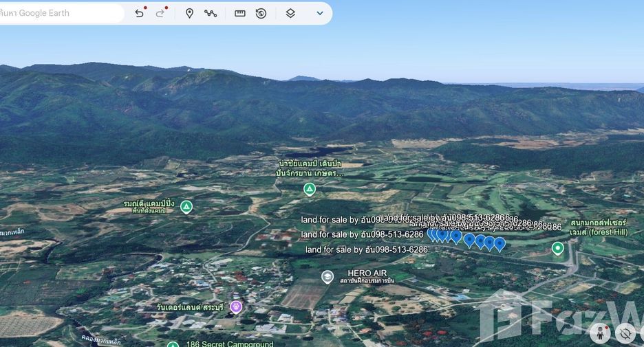The width and height of the screenshot is (644, 347).
Task: Click the lowest 'land for sale by อัน098-513-6286' label
Action: 366,249
